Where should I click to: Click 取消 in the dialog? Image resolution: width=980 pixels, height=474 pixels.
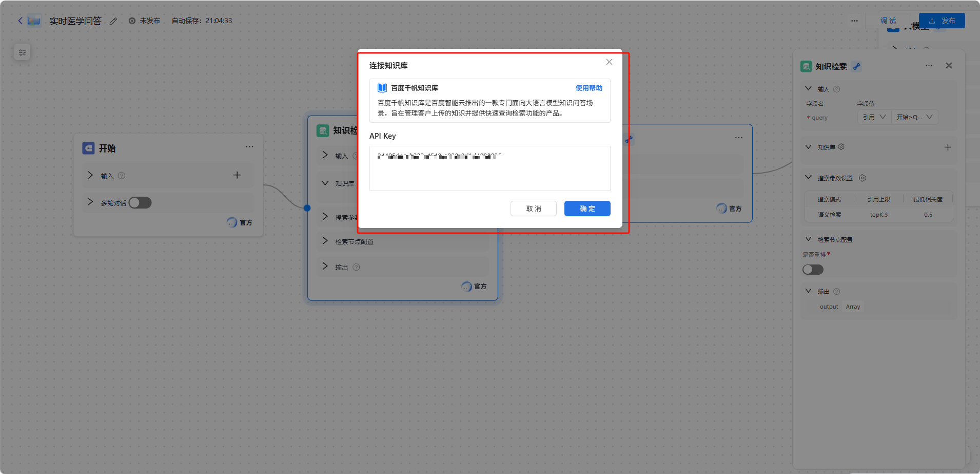(534, 208)
